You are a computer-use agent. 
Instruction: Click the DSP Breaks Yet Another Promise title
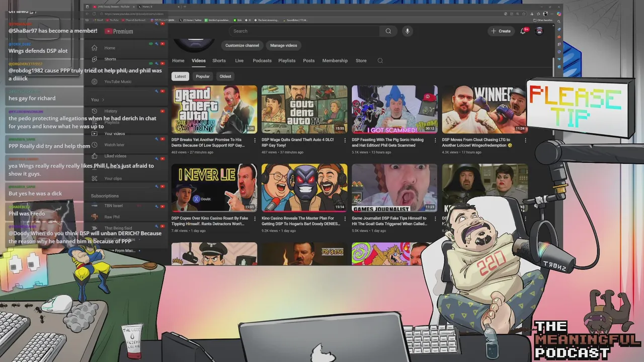(208, 142)
